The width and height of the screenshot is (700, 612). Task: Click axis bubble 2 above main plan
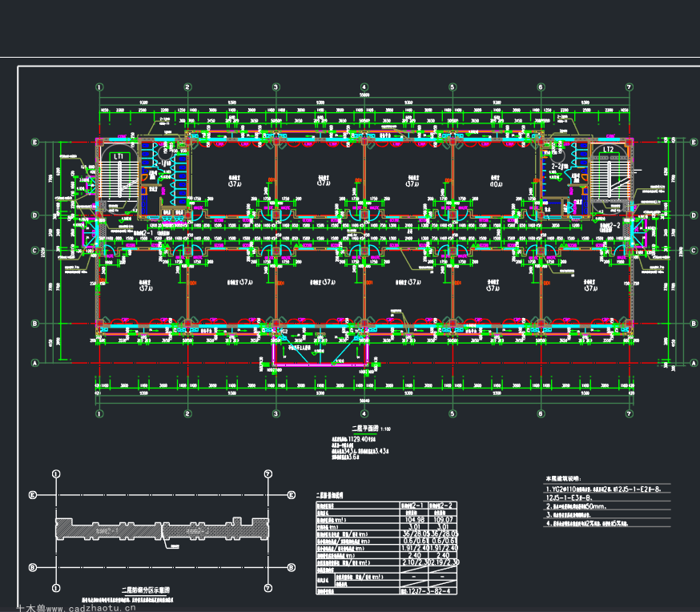click(187, 87)
